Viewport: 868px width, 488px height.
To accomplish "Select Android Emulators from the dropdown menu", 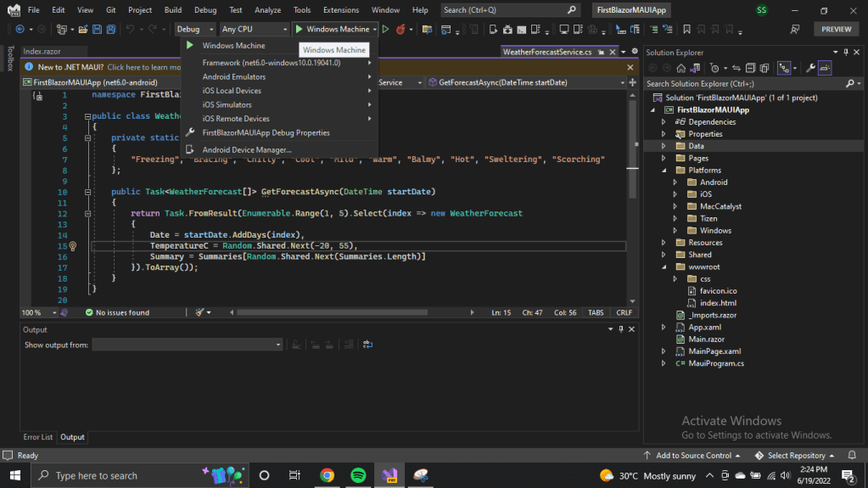I will 234,76.
